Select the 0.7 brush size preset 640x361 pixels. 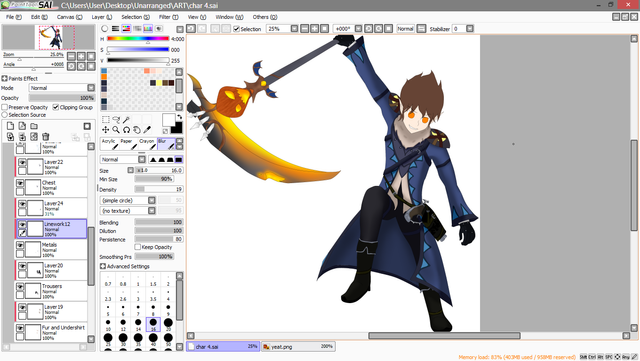[108, 281]
